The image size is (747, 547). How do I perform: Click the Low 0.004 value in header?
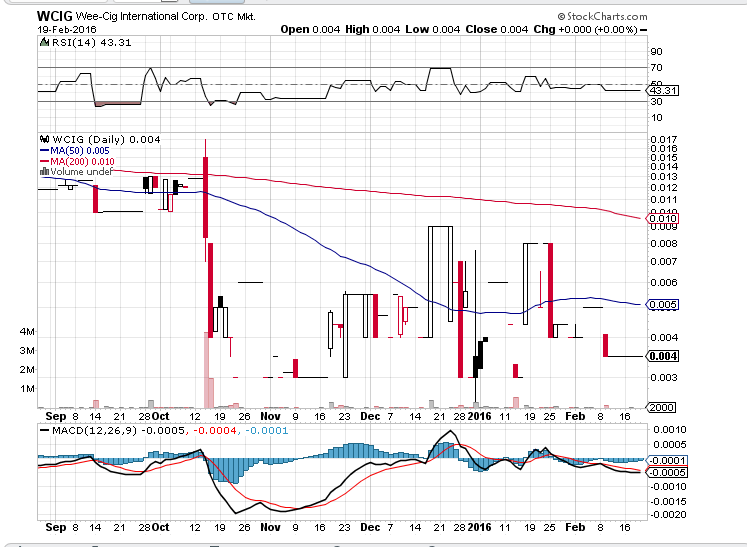(x=433, y=30)
